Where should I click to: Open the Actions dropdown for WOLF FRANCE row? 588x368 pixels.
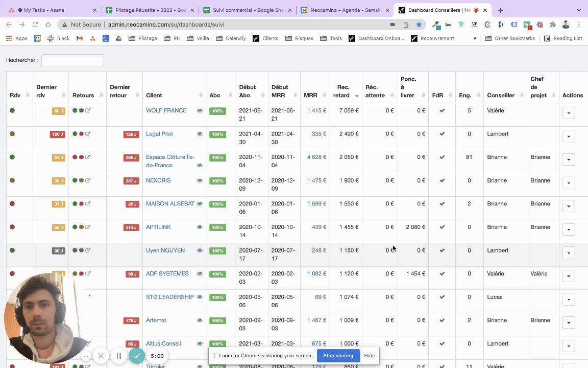(569, 113)
